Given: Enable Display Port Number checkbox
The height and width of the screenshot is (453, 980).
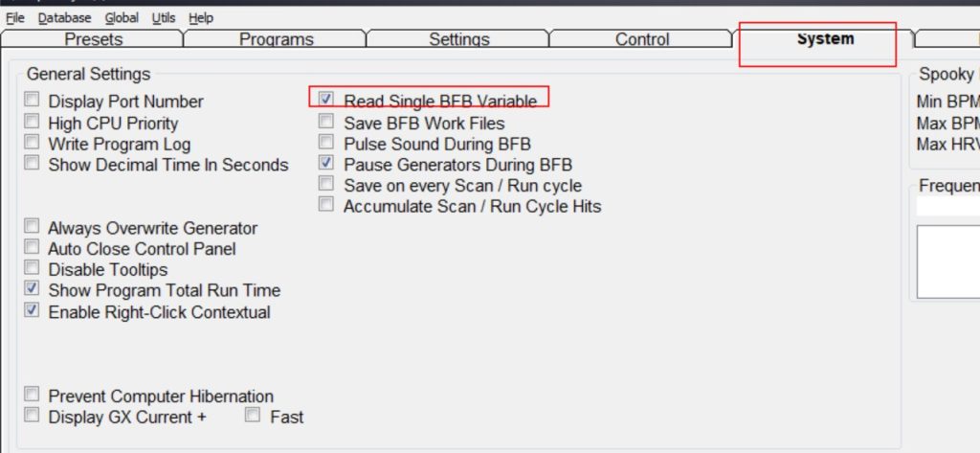Looking at the screenshot, I should pyautogui.click(x=33, y=101).
